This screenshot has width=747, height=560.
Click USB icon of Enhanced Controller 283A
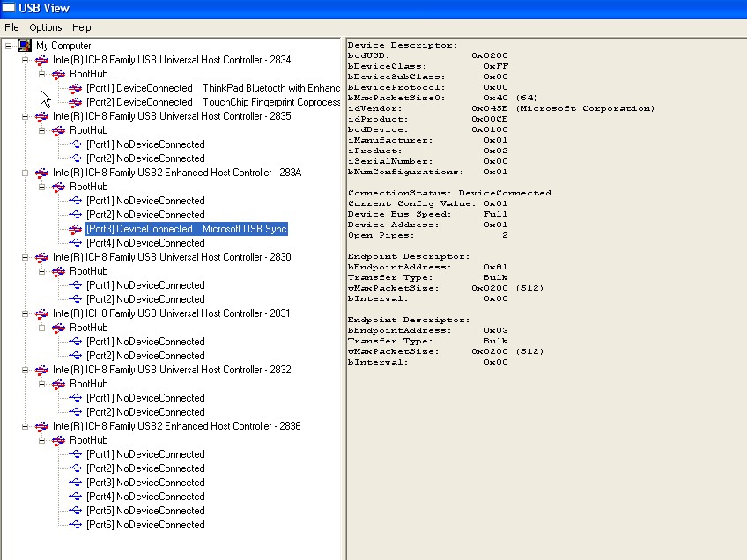tap(42, 173)
